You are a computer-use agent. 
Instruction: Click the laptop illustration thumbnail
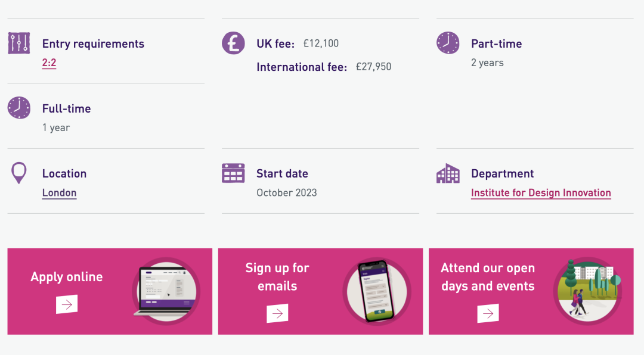tap(166, 291)
